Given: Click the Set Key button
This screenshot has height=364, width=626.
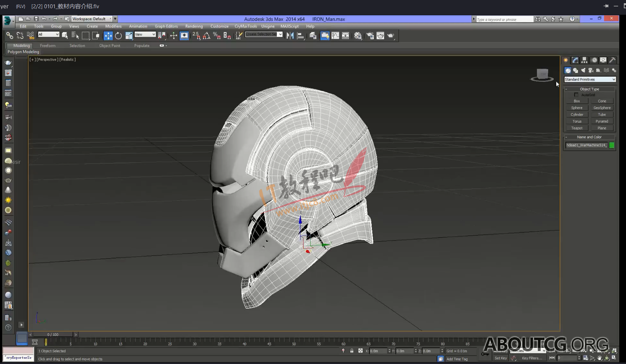Looking at the screenshot, I should 501,358.
